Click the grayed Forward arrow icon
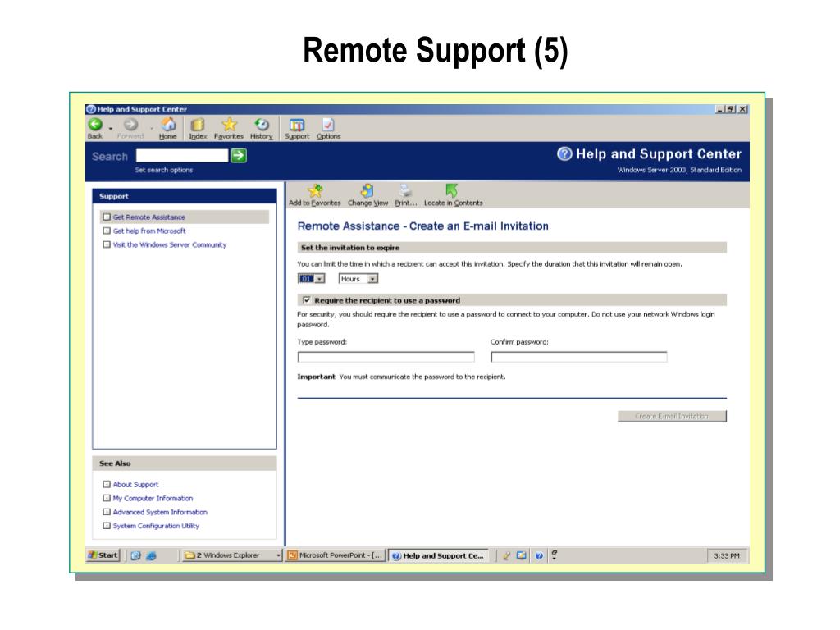This screenshot has width=840, height=630. point(130,125)
